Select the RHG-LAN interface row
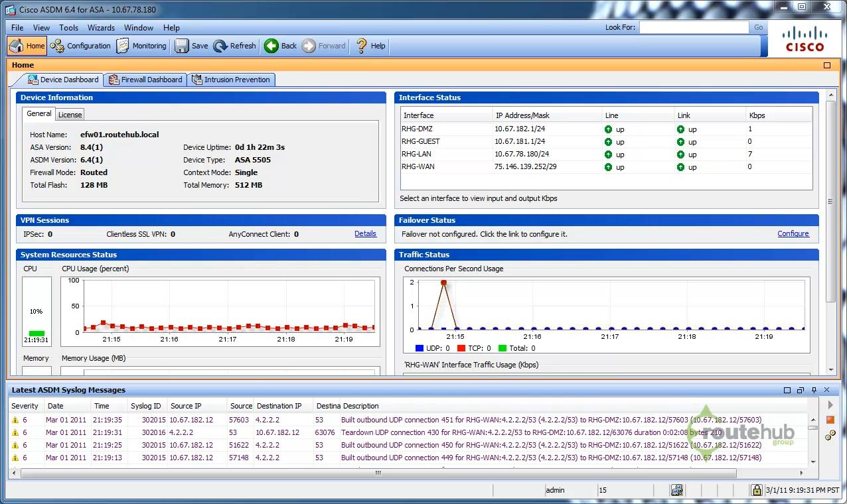 tap(606, 154)
